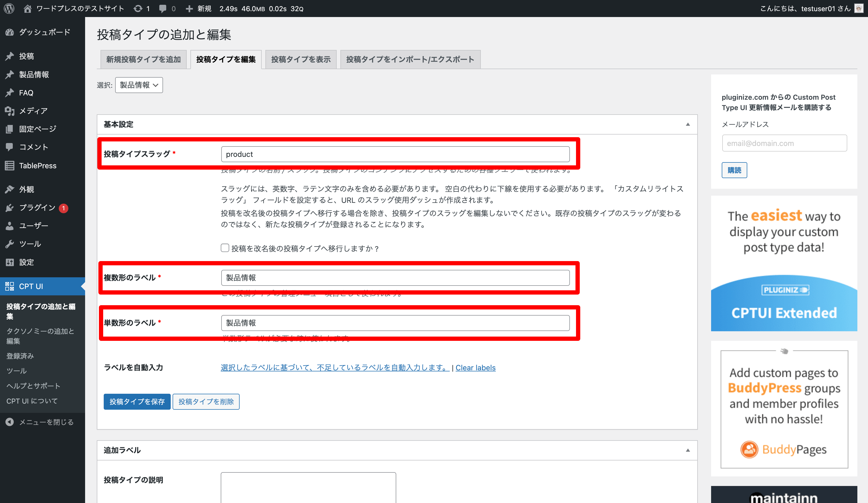Click the updates refresh icon in admin bar
The width and height of the screenshot is (868, 503).
(138, 9)
